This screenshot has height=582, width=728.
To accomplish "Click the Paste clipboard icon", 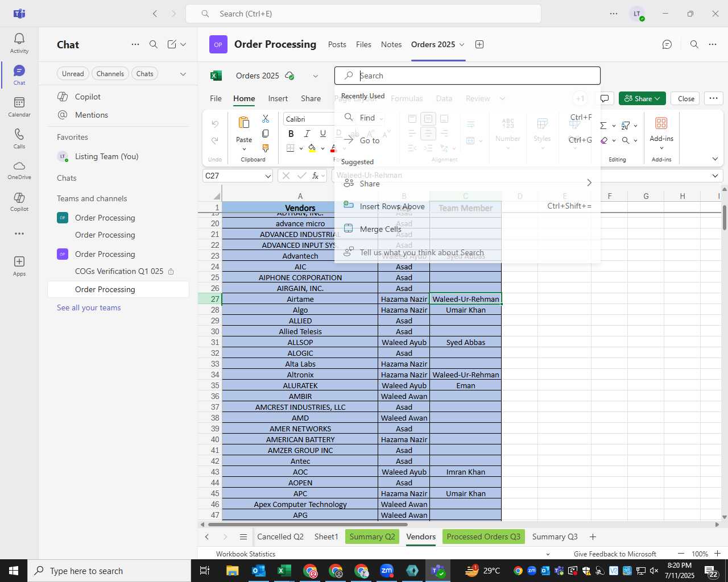I will 244,123.
